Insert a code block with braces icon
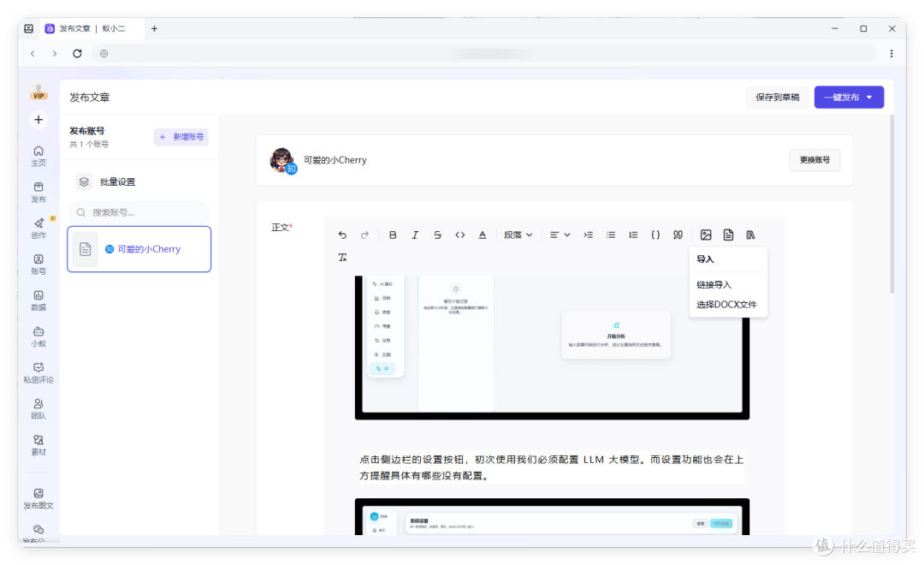The height and width of the screenshot is (565, 924). (655, 235)
